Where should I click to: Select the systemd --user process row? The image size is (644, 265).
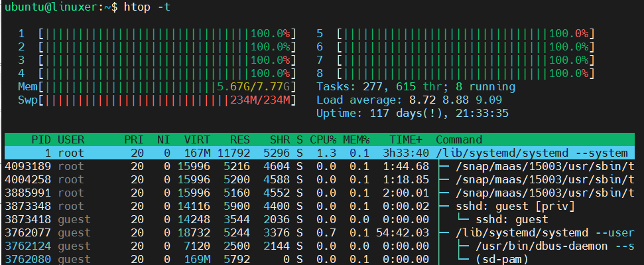[320, 233]
